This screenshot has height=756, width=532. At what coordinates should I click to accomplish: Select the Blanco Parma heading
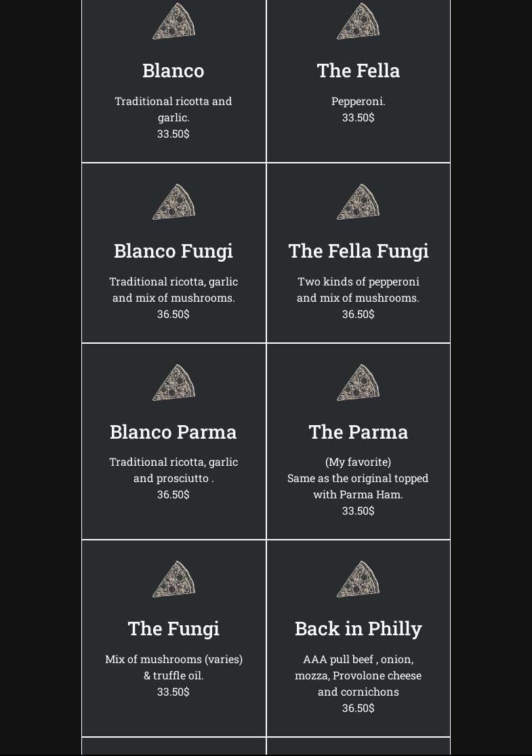(173, 432)
